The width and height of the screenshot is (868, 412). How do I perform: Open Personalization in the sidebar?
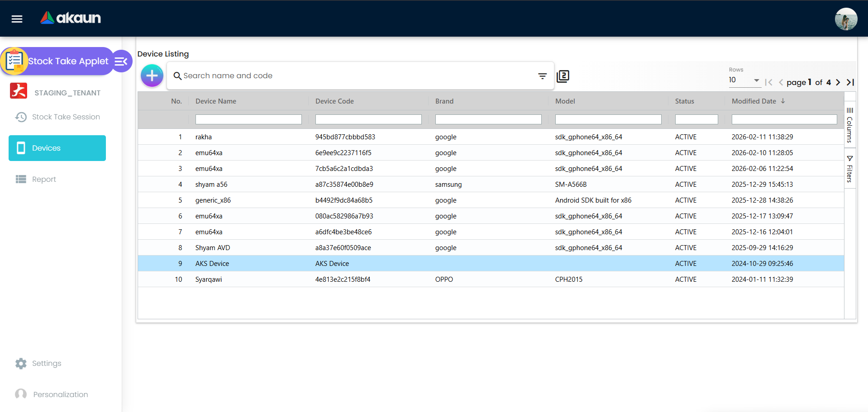[x=60, y=394]
